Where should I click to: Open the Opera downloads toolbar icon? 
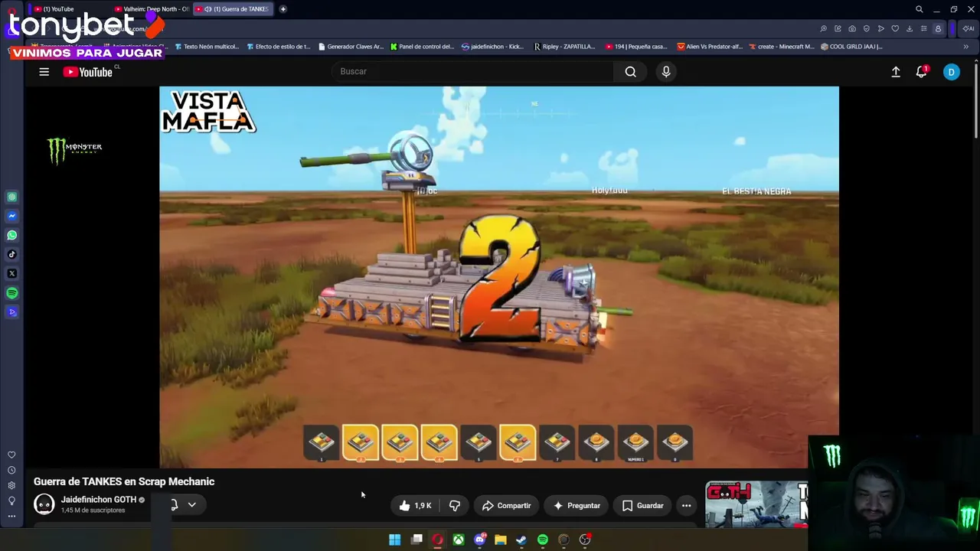(909, 29)
